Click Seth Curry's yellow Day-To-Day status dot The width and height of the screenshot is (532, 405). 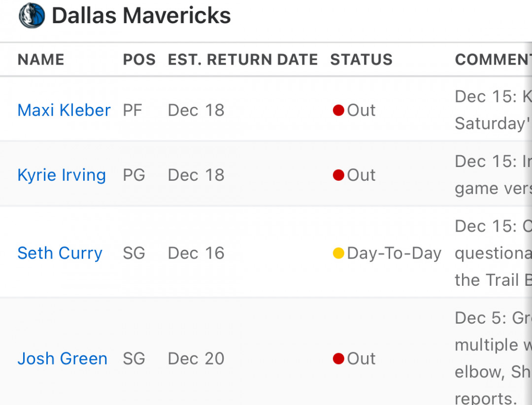pos(338,253)
